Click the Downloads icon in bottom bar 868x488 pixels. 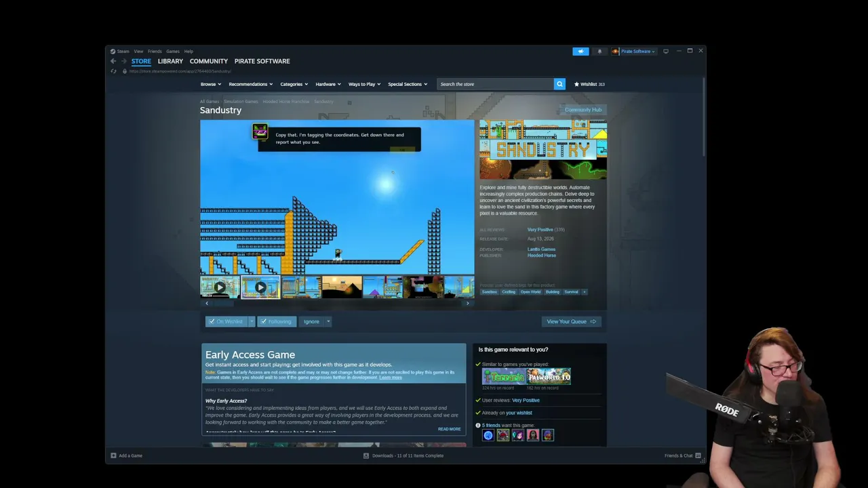pyautogui.click(x=366, y=455)
